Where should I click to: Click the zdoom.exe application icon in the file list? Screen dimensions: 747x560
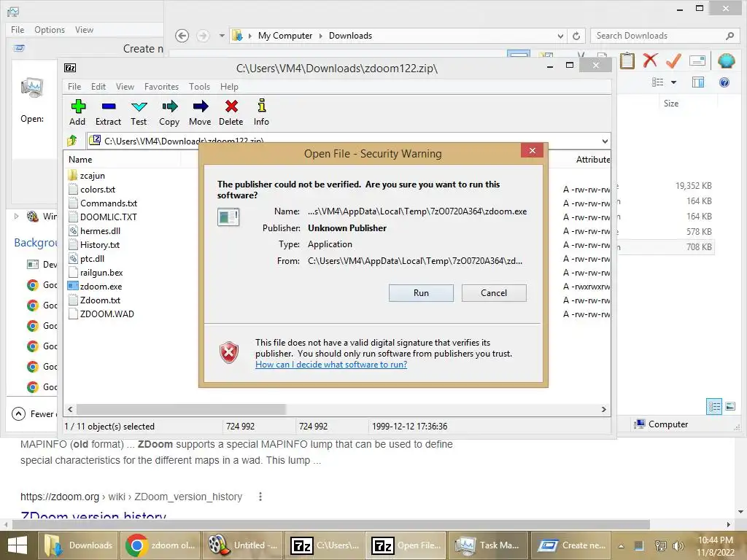[x=72, y=286]
